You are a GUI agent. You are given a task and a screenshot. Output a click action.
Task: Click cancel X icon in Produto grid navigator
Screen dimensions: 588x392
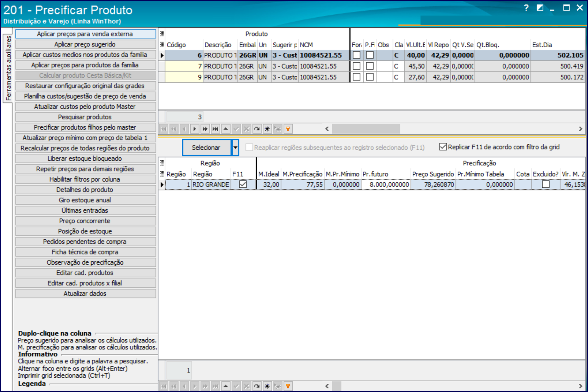click(247, 129)
